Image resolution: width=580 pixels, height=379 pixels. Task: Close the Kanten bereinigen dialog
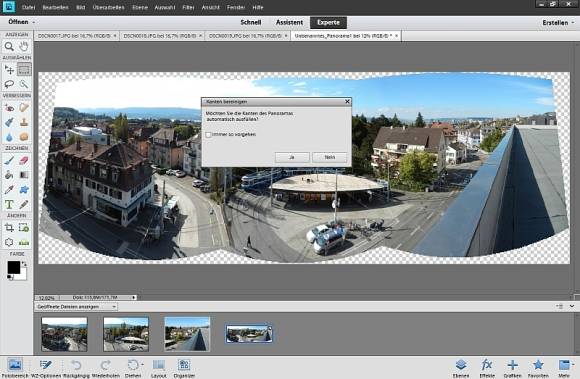click(x=347, y=101)
